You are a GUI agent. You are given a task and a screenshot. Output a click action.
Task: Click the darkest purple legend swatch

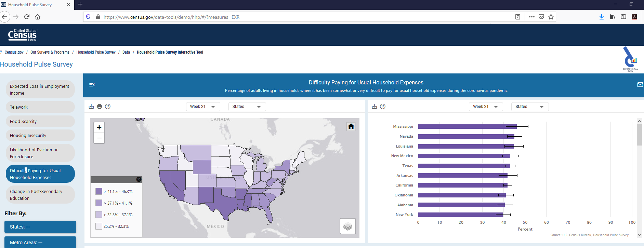(99, 191)
